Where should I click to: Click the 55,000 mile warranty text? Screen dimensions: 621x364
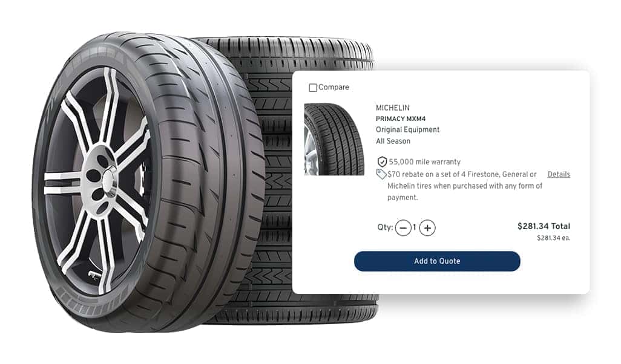click(424, 162)
